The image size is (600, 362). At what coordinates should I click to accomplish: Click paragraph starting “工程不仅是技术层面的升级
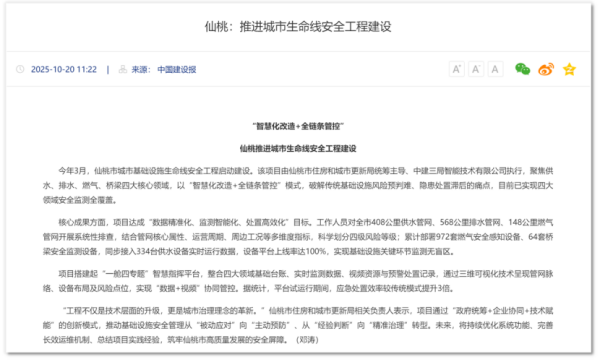[298, 325]
